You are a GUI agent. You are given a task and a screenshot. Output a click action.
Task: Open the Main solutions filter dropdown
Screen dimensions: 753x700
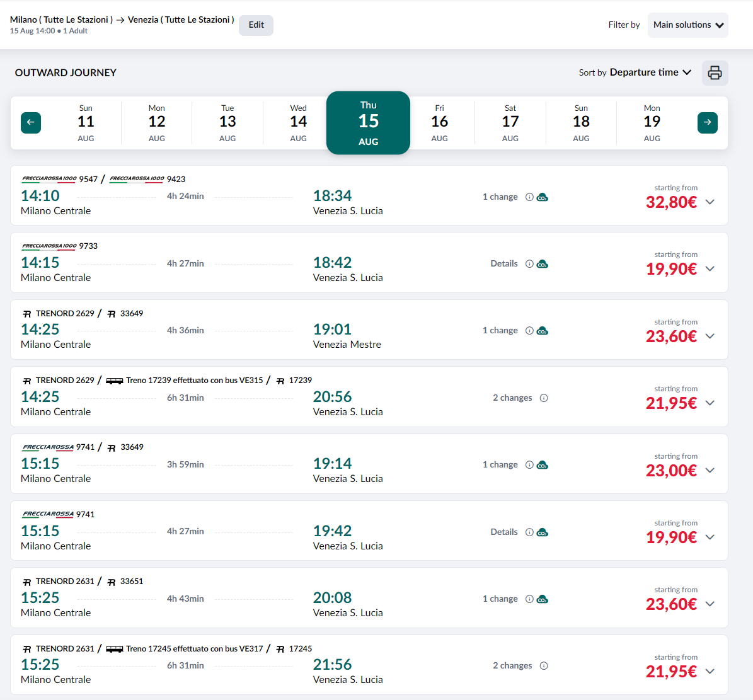coord(687,25)
